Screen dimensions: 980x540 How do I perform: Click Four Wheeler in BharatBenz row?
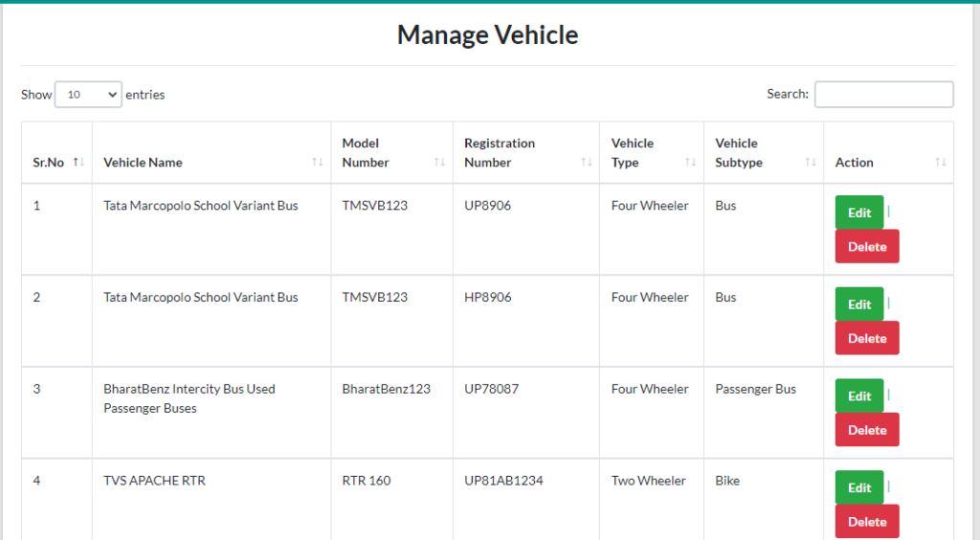(650, 389)
